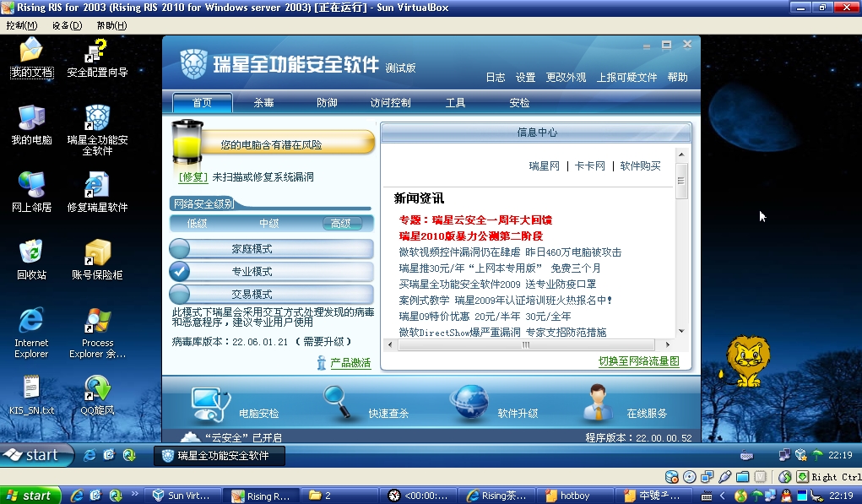The image size is (862, 504).
Task: Open news 瑞星2010版暴力公测第二阶段
Action: click(471, 236)
